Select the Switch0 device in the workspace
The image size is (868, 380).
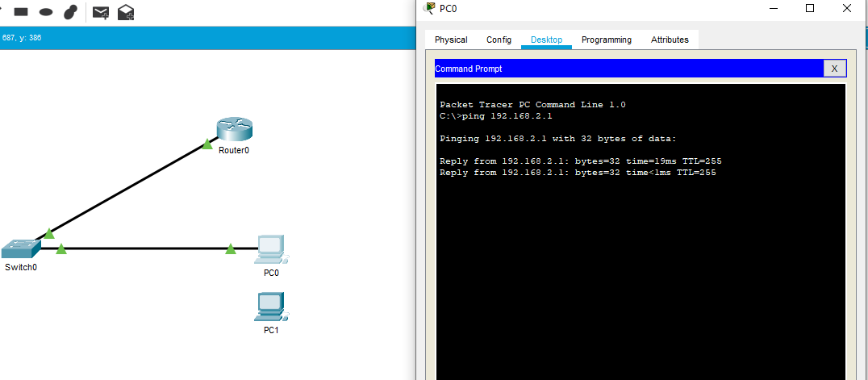click(x=20, y=249)
